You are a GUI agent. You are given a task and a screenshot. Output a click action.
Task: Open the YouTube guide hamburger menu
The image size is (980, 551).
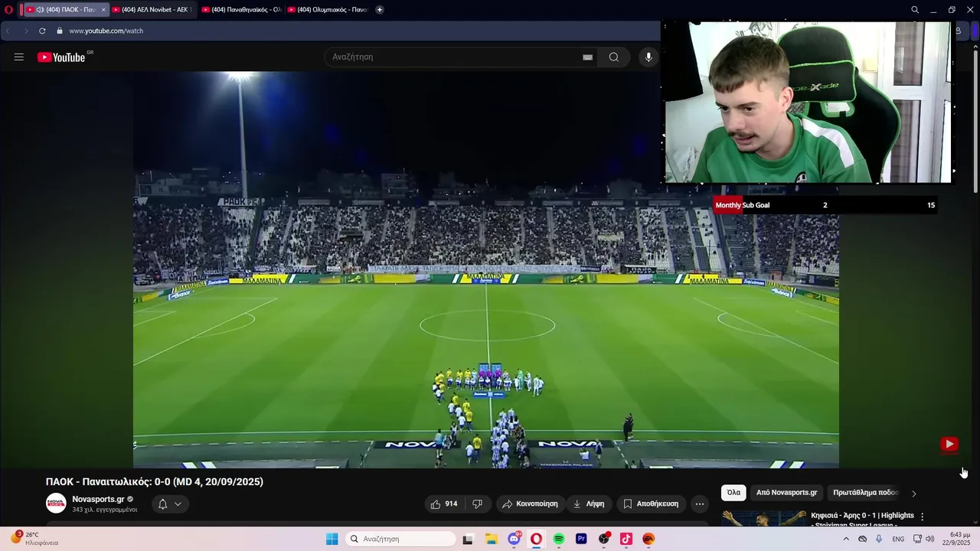pyautogui.click(x=19, y=57)
